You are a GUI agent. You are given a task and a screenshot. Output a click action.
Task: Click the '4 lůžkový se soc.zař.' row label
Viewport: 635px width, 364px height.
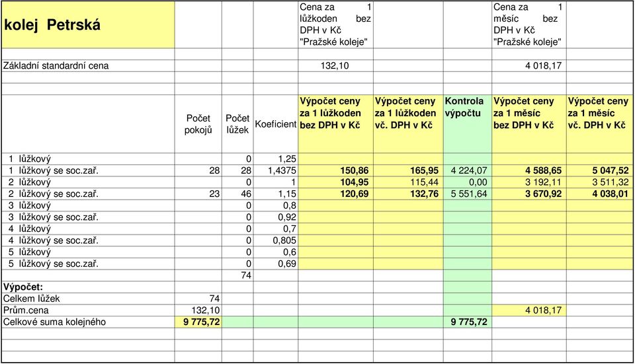click(54, 240)
